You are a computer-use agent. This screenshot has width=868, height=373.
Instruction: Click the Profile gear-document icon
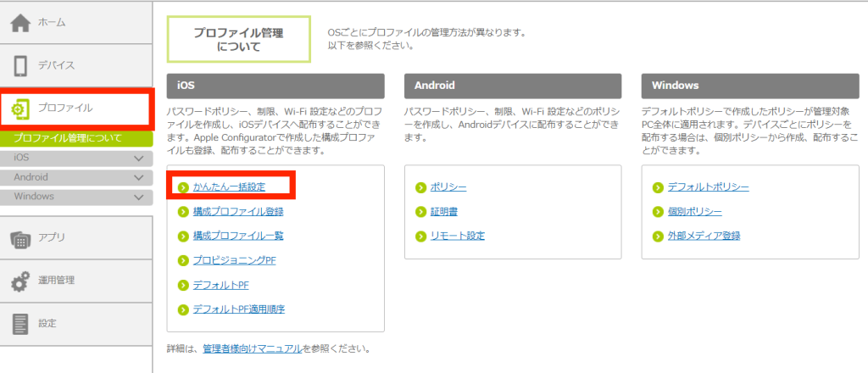[20, 109]
